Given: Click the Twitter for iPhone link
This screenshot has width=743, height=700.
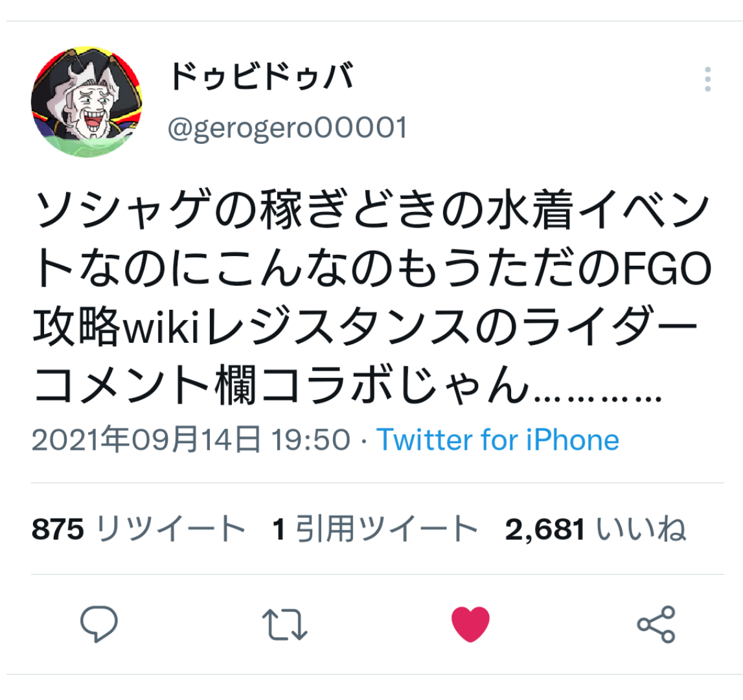Looking at the screenshot, I should 497,439.
